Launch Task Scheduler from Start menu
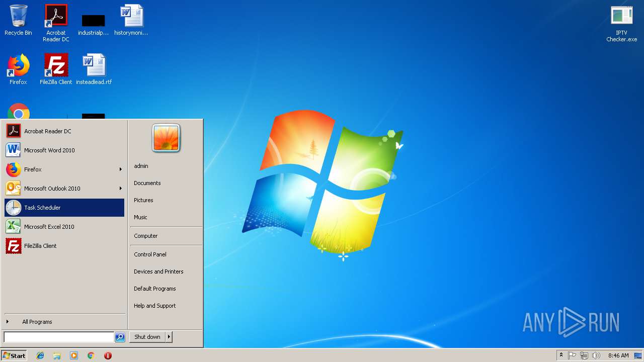The image size is (644, 362). (64, 208)
